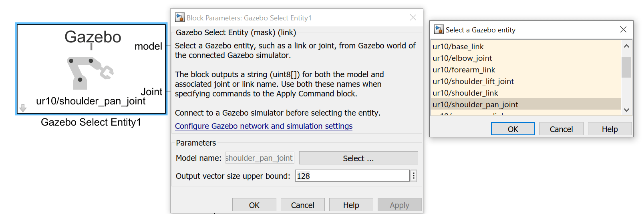Open Help in the entity selection dialog

(x=610, y=129)
